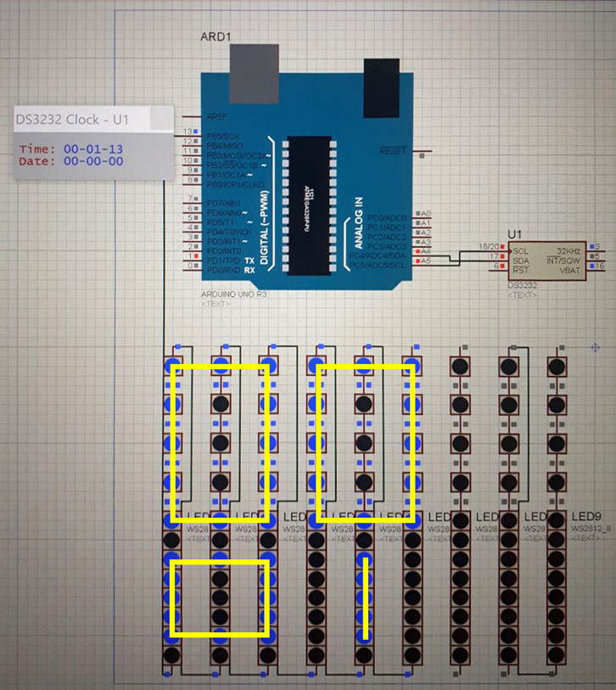Image resolution: width=616 pixels, height=690 pixels.
Task: Click the PD7/AIN1 pin label
Action: pyautogui.click(x=223, y=204)
